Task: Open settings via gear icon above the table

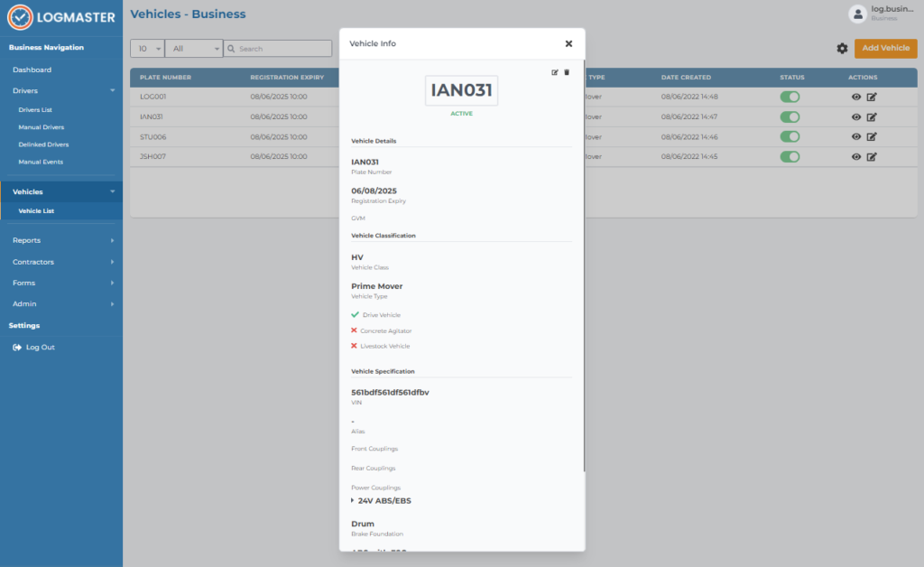Action: click(x=843, y=49)
